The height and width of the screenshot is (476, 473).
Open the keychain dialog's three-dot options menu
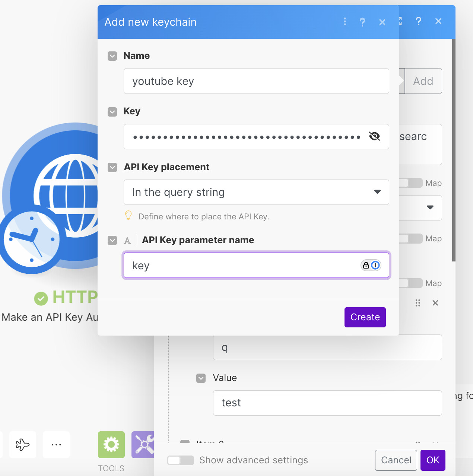click(x=345, y=22)
